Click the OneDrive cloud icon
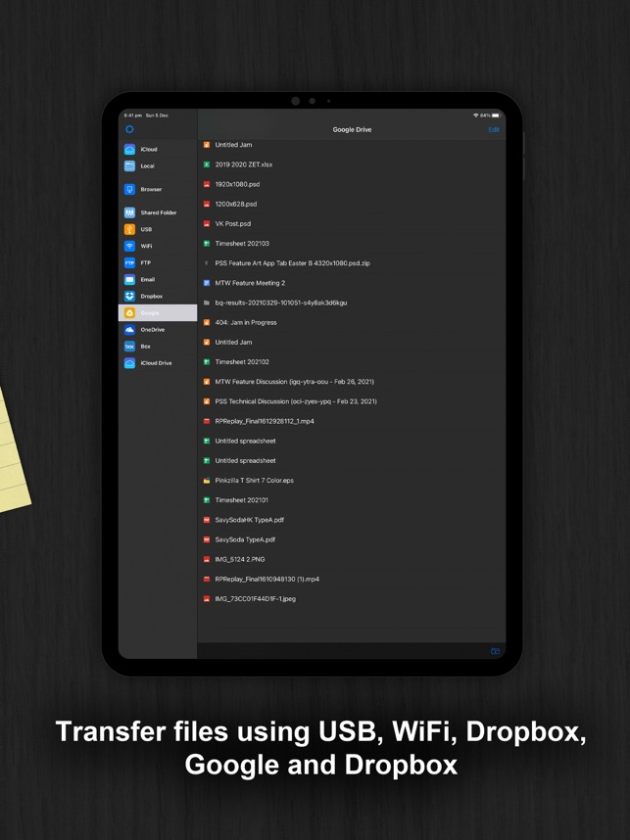Screen dimensions: 630x840 point(129,330)
